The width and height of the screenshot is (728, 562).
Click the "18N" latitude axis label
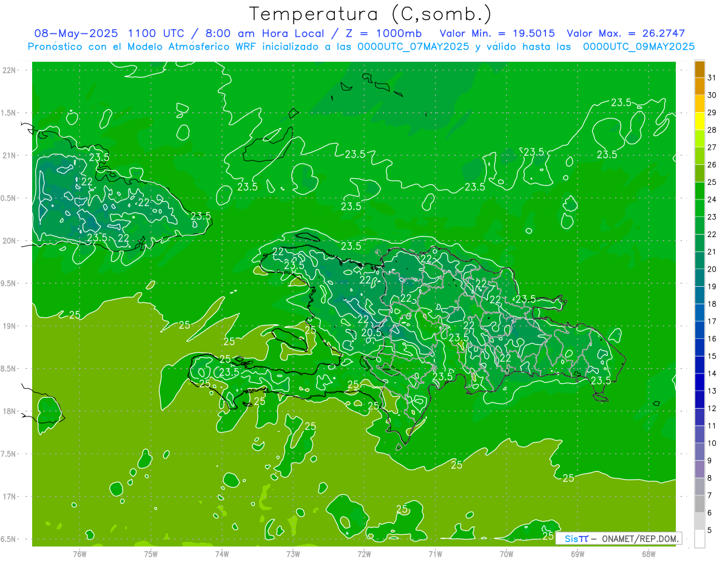pos(10,412)
